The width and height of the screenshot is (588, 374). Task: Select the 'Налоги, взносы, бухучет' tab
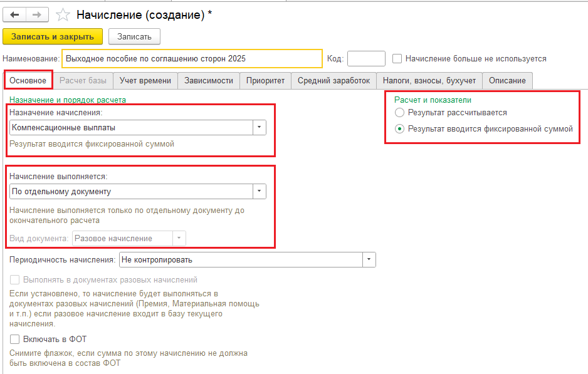429,80
